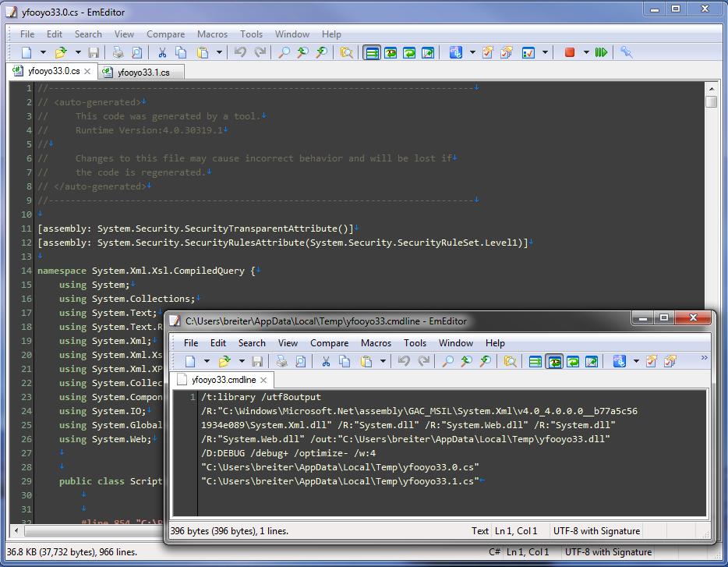Open the Macros menu in the main window
The height and width of the screenshot is (567, 728).
click(212, 34)
